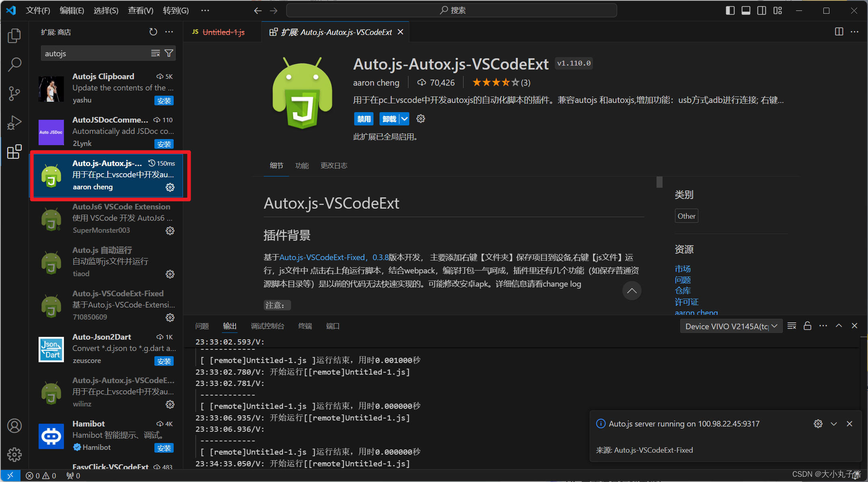Image resolution: width=868 pixels, height=482 pixels.
Task: Switch to the 更改日志 tab
Action: [x=334, y=165]
